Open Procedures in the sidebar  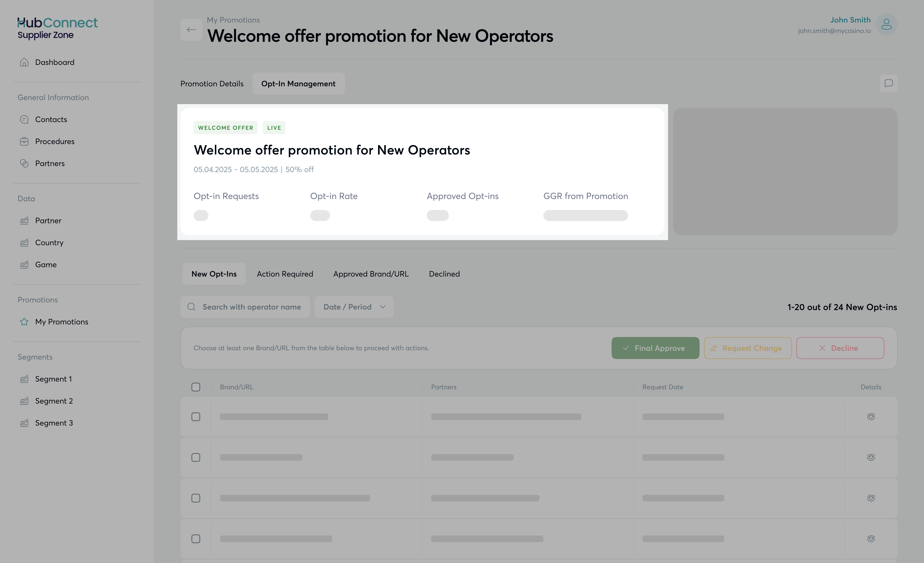point(54,141)
